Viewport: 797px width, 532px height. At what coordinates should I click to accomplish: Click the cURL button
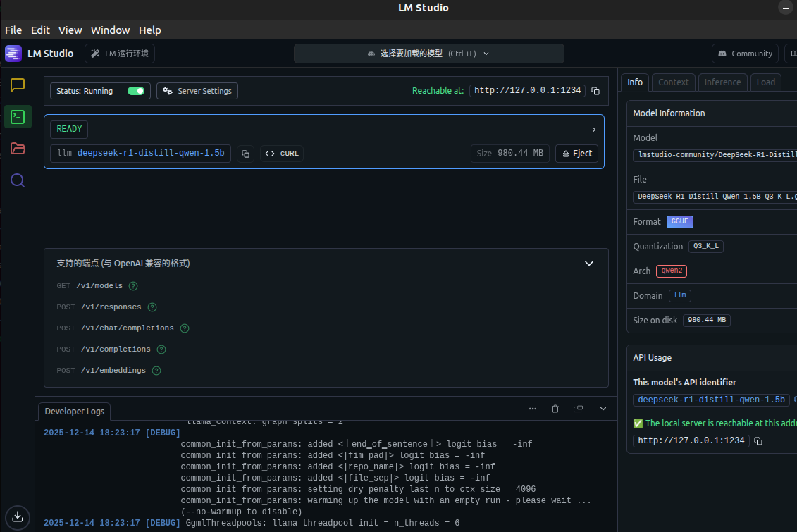(x=282, y=154)
